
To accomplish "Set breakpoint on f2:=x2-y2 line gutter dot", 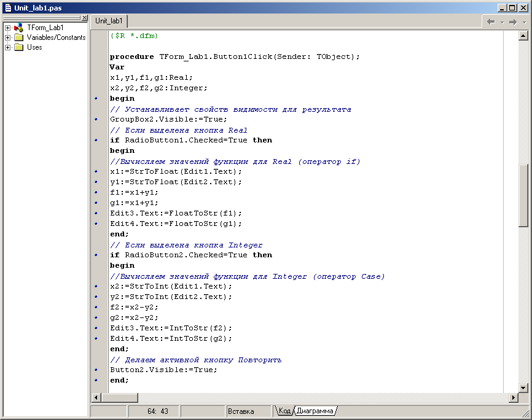I will tap(96, 307).
